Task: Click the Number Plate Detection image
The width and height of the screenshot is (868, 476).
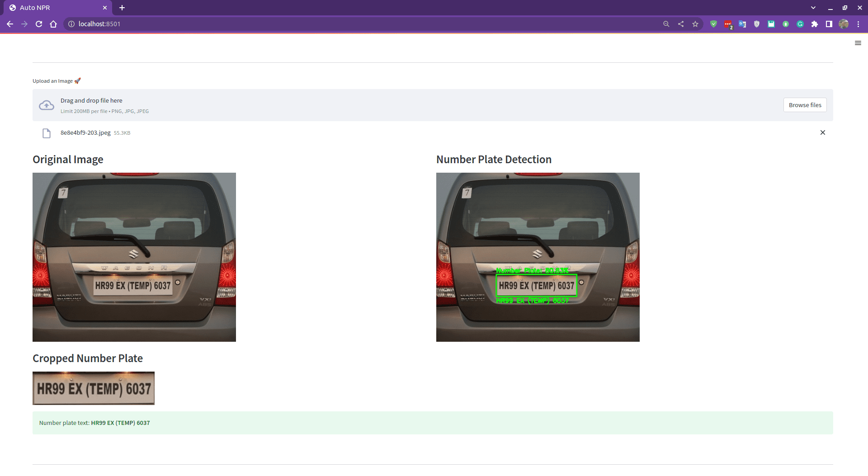Action: click(538, 257)
